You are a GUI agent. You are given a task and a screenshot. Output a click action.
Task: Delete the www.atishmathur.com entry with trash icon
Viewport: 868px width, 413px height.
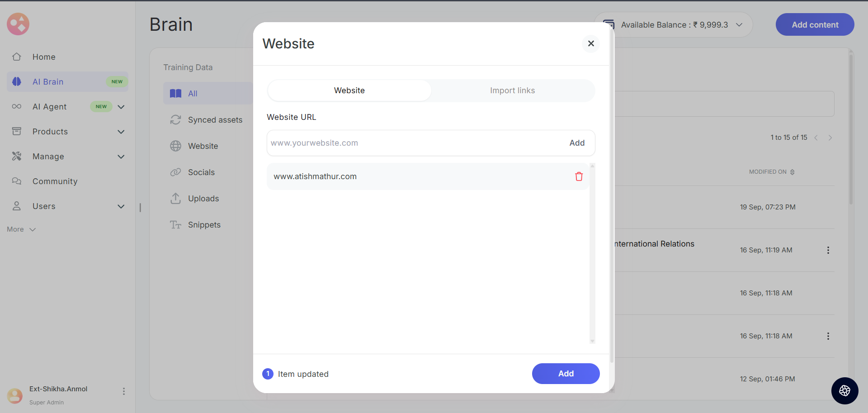click(579, 176)
